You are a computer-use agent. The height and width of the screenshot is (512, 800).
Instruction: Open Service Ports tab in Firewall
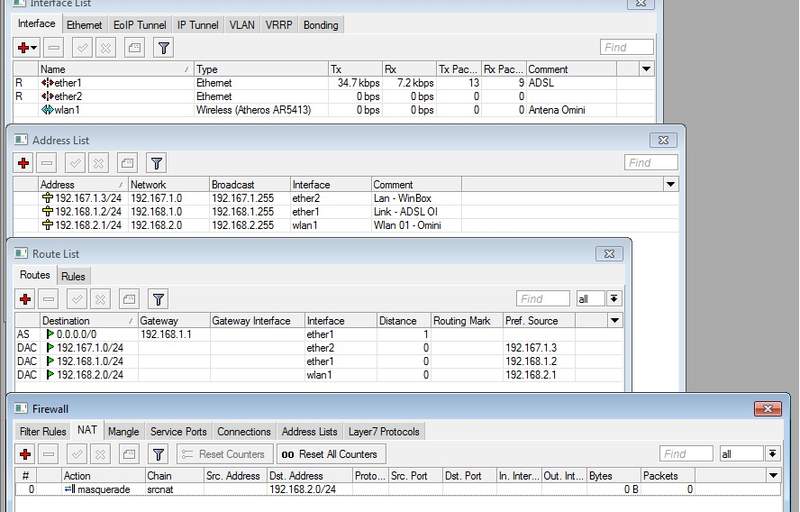click(178, 431)
